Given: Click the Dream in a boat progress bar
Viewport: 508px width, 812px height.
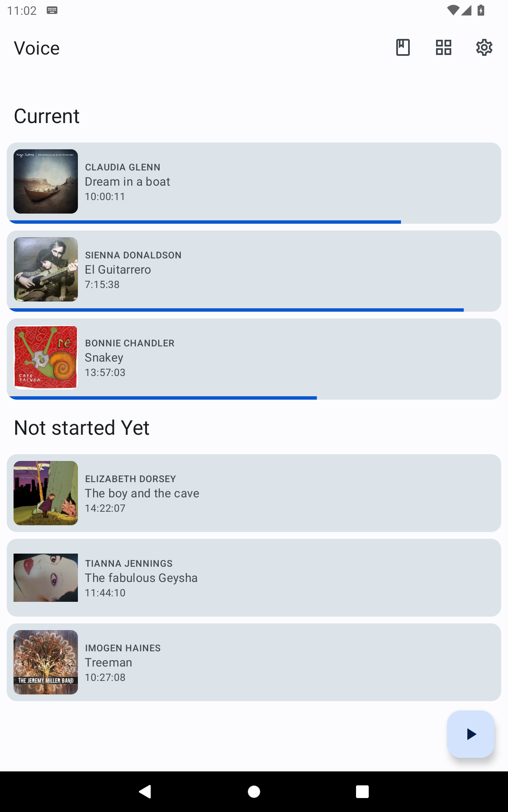Looking at the screenshot, I should pyautogui.click(x=205, y=222).
